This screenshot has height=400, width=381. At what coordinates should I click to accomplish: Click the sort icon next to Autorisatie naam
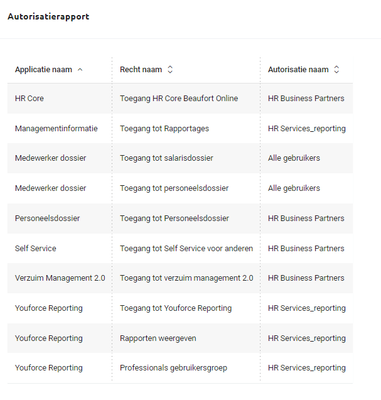point(336,69)
